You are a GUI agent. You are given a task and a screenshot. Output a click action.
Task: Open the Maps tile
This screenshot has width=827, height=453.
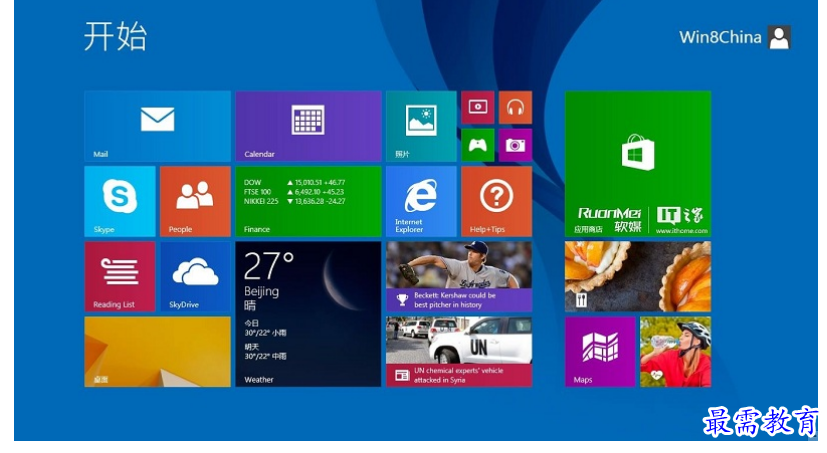[600, 352]
